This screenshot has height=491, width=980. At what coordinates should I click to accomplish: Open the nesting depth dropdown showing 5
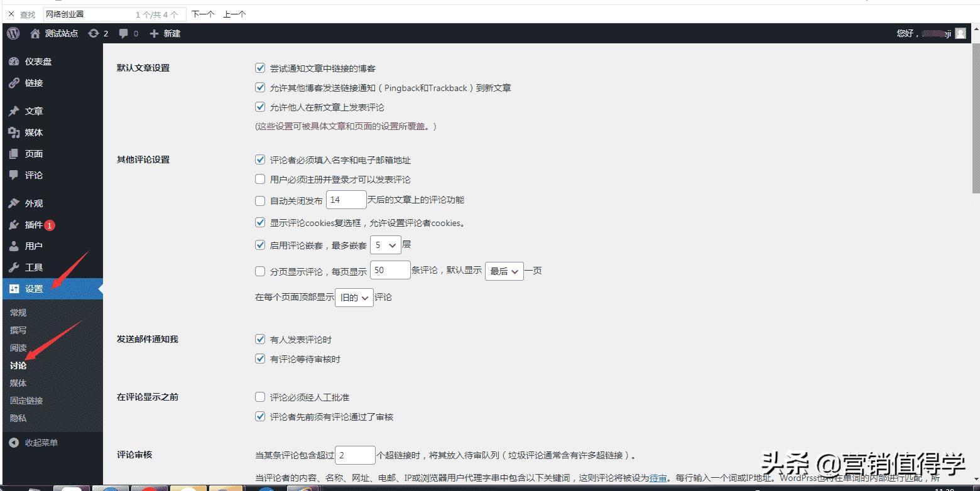[385, 245]
